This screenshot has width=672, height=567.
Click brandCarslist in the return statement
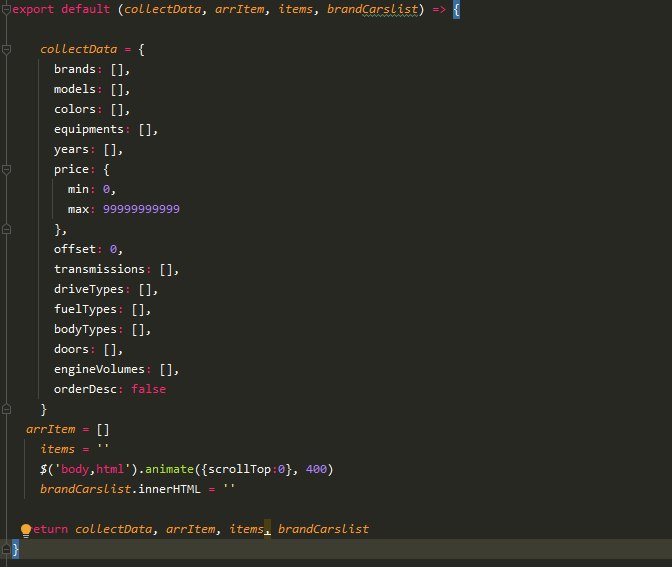click(323, 529)
